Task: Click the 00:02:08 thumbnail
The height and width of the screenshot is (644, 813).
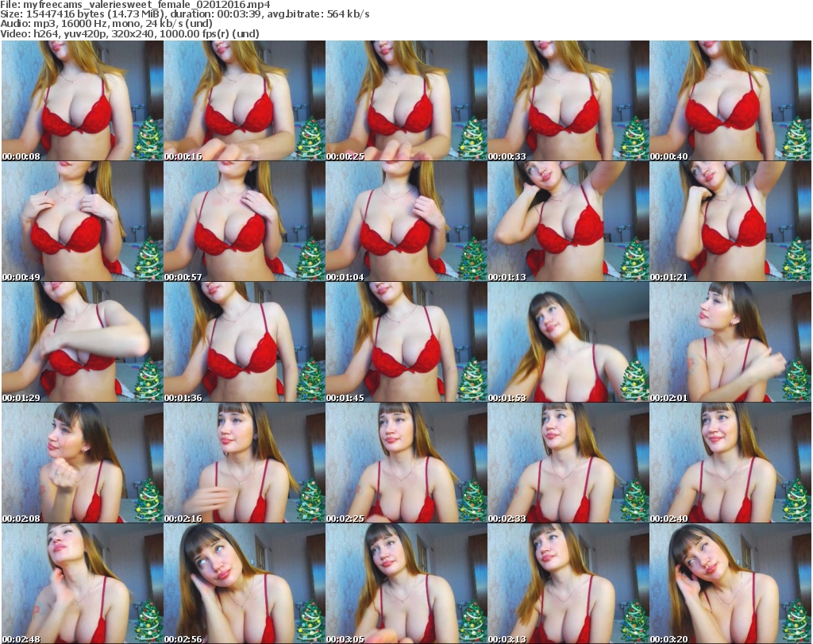Action: [x=83, y=463]
